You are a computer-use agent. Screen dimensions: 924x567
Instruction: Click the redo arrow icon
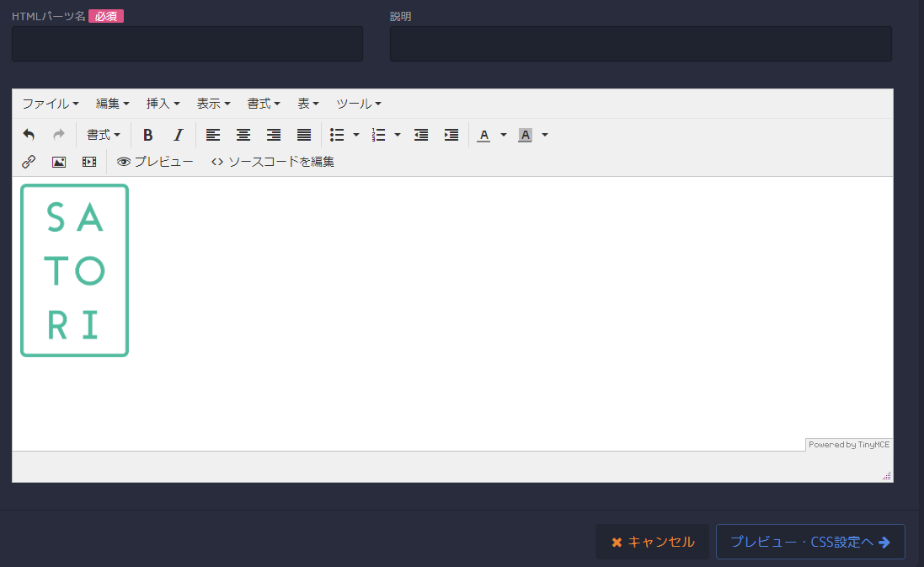pyautogui.click(x=58, y=135)
